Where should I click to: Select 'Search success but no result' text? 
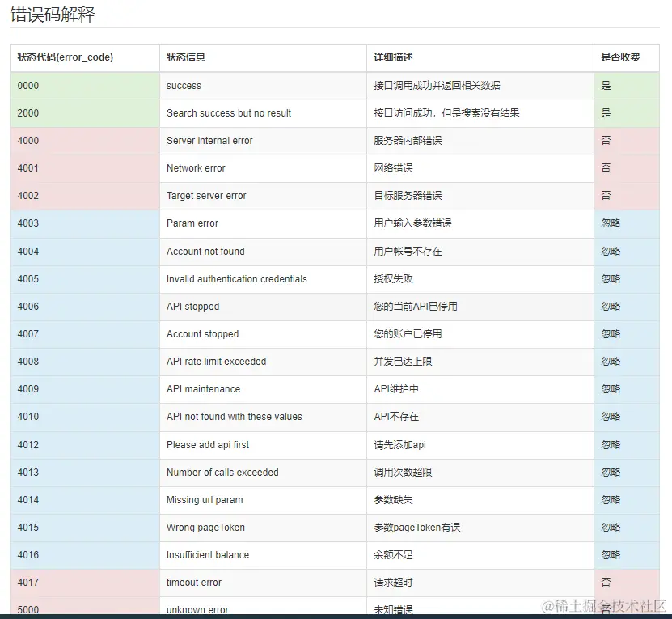(x=228, y=113)
